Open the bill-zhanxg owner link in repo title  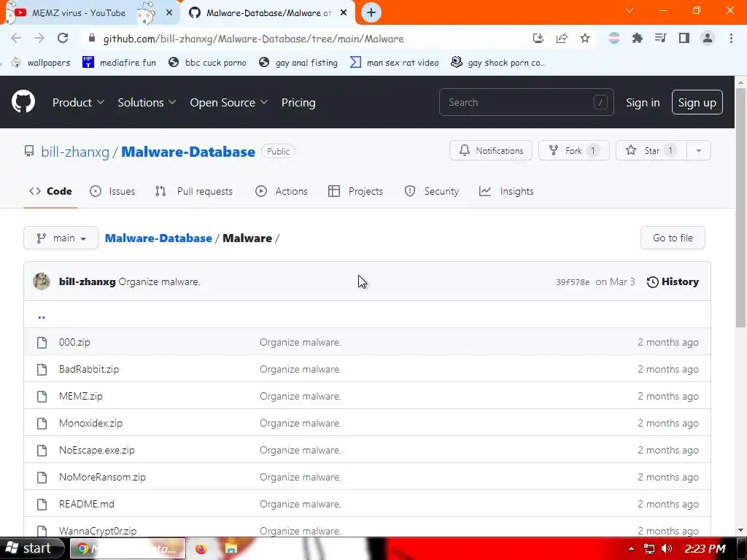click(75, 152)
